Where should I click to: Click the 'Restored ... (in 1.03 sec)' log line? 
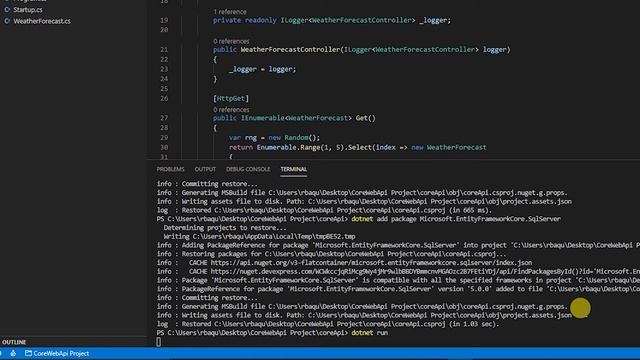pos(328,324)
